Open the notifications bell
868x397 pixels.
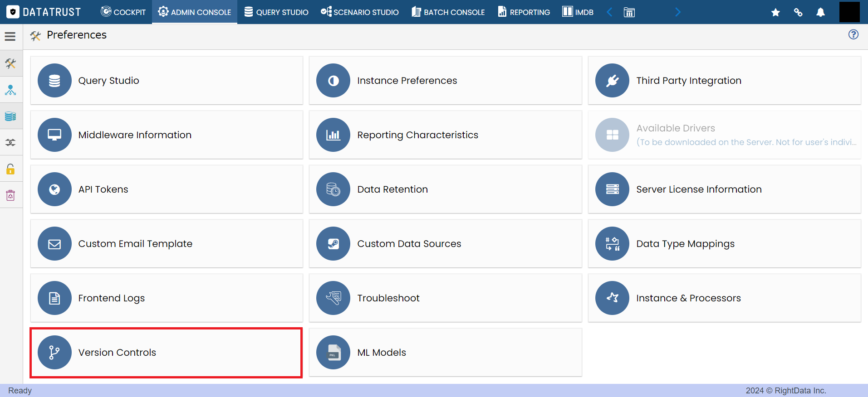pyautogui.click(x=820, y=12)
